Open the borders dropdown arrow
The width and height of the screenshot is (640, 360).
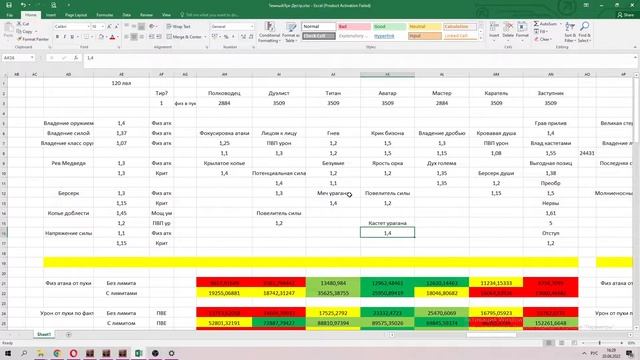(91, 37)
